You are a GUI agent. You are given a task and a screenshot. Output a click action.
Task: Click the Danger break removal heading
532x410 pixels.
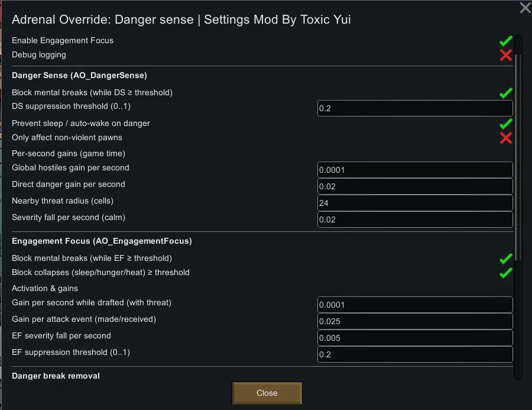(x=56, y=376)
